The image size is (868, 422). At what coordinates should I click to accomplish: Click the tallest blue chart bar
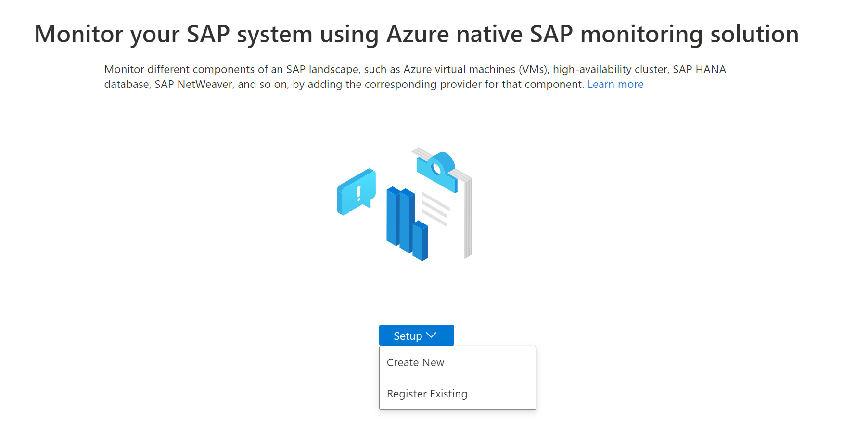394,216
